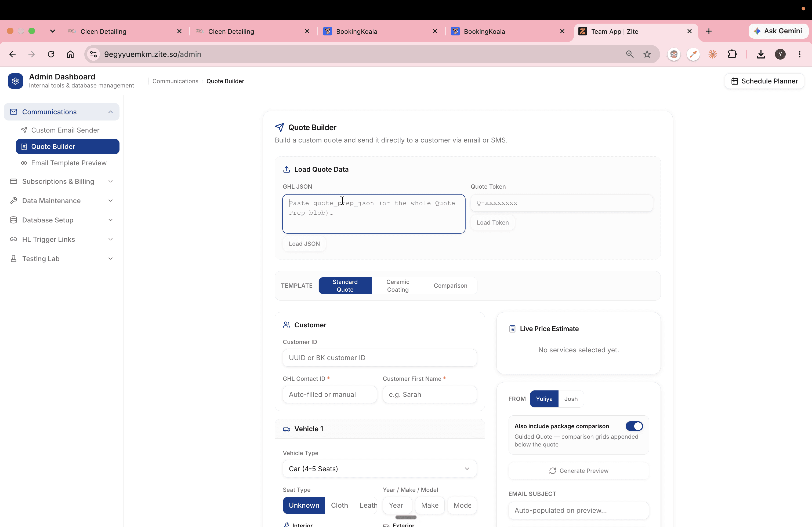Collapse the Communications section

pos(111,112)
